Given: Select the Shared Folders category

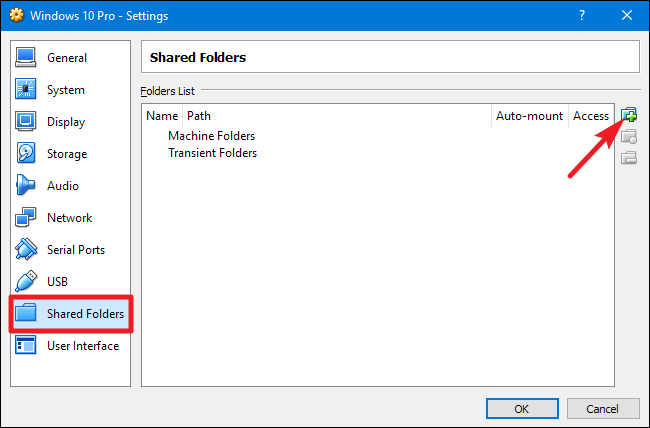Looking at the screenshot, I should pos(85,314).
